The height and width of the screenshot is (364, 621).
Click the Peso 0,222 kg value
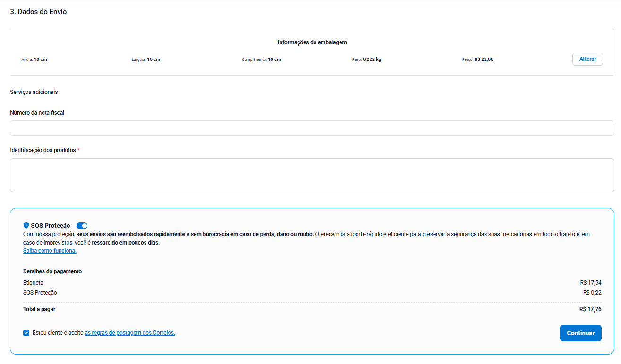click(372, 59)
